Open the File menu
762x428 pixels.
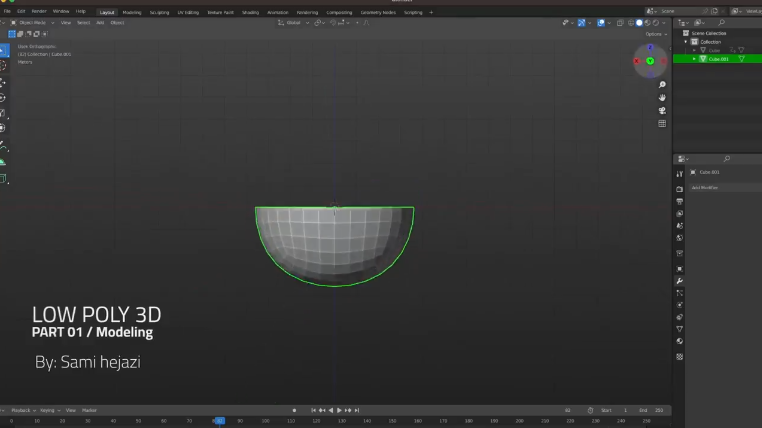7,11
